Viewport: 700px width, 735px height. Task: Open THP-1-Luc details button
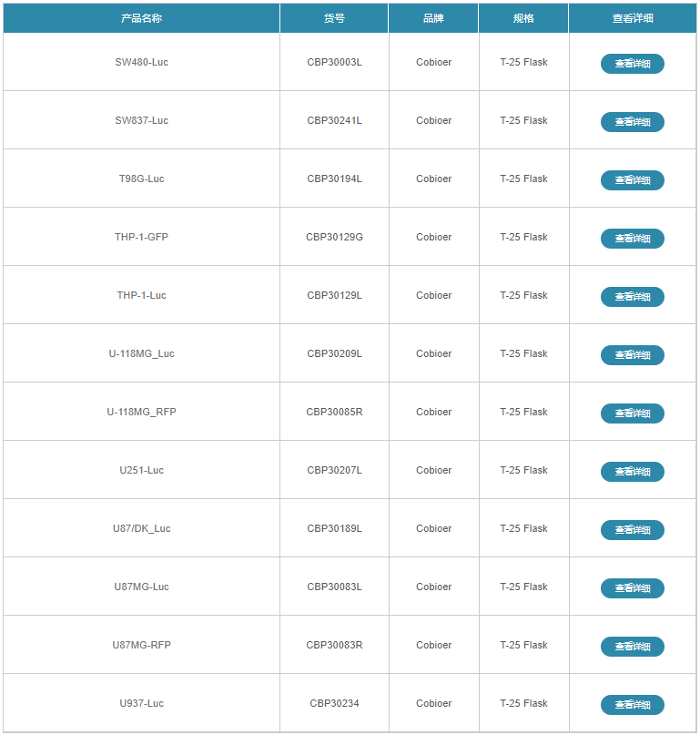632,297
